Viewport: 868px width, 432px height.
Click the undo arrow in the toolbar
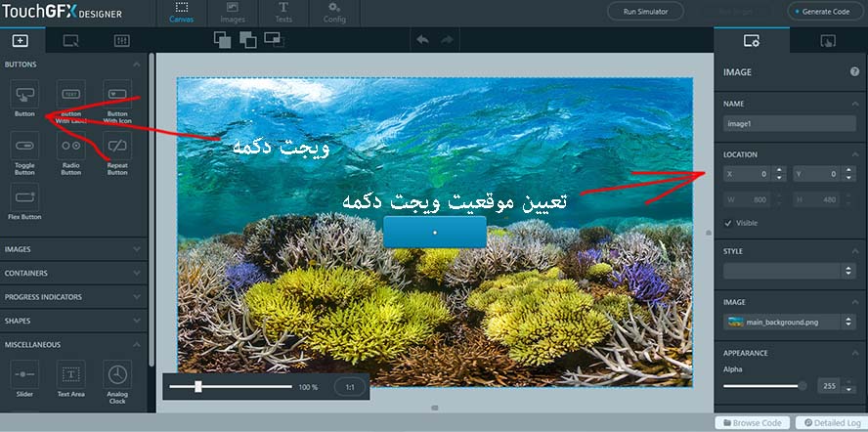coord(422,40)
